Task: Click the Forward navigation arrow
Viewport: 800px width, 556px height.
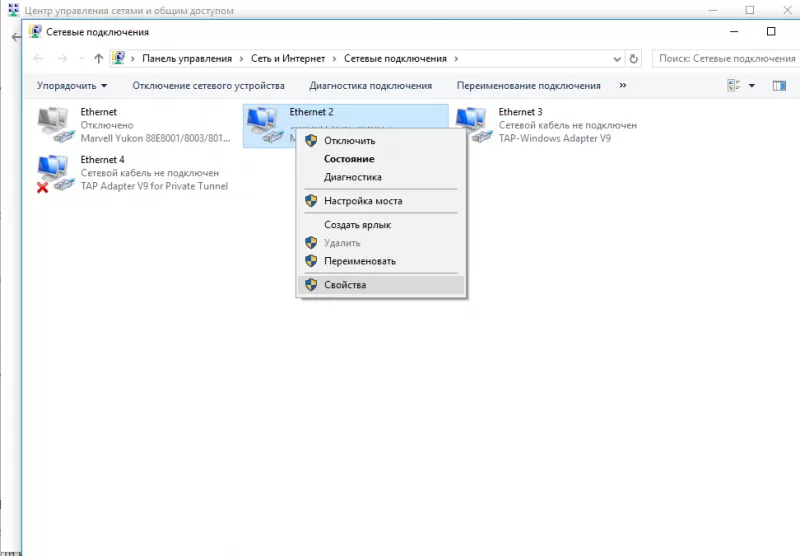Action: [62, 59]
